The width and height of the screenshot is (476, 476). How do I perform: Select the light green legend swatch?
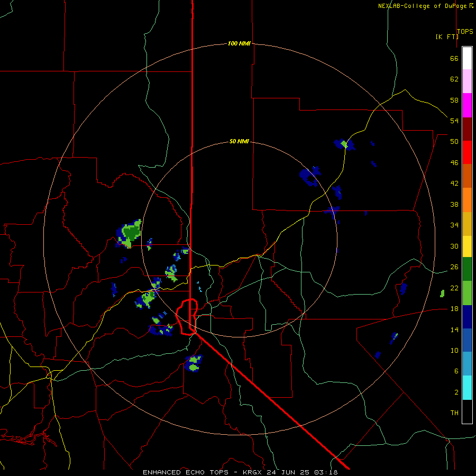[467, 293]
